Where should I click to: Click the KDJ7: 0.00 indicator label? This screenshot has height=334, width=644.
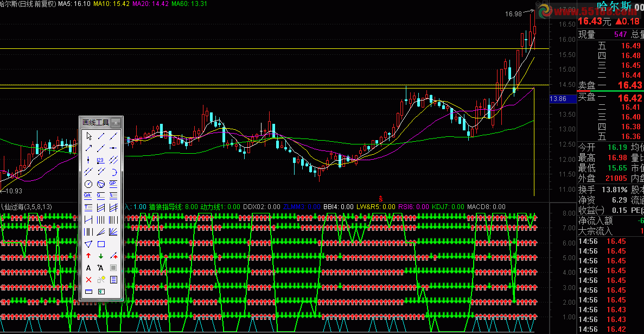coord(448,206)
